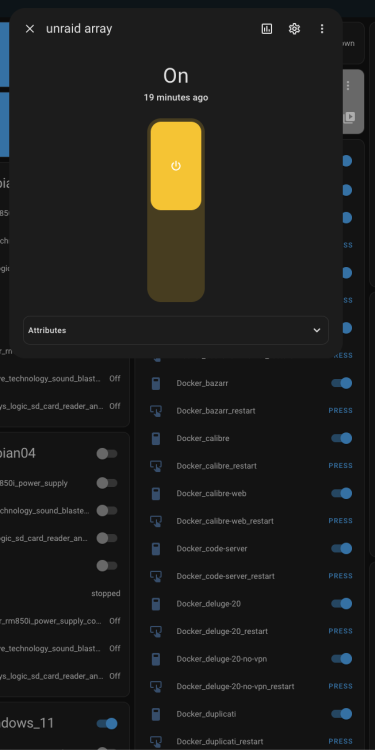Click the Docker_duplicati_restart icon
Viewport: 375px width, 750px height.
(156, 741)
